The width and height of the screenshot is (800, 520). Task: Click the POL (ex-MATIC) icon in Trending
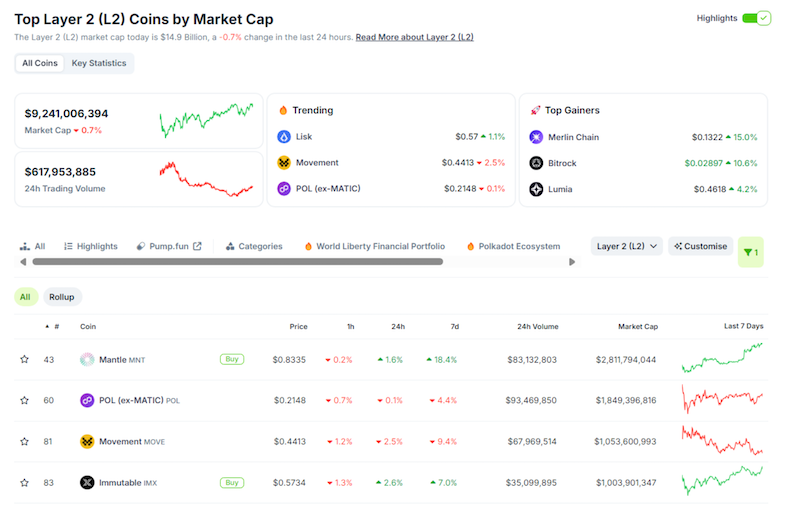(284, 189)
